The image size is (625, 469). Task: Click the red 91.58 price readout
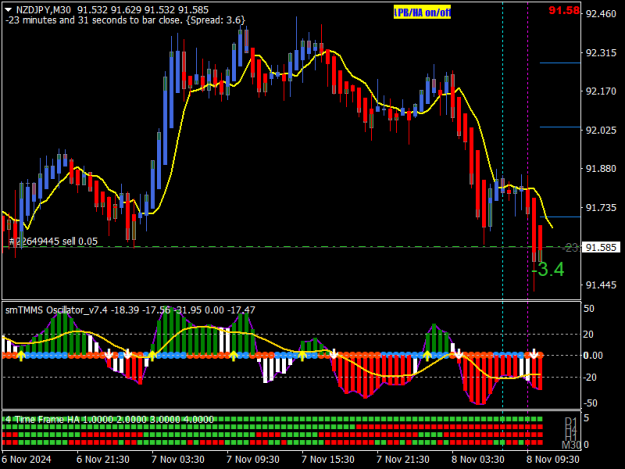click(564, 10)
